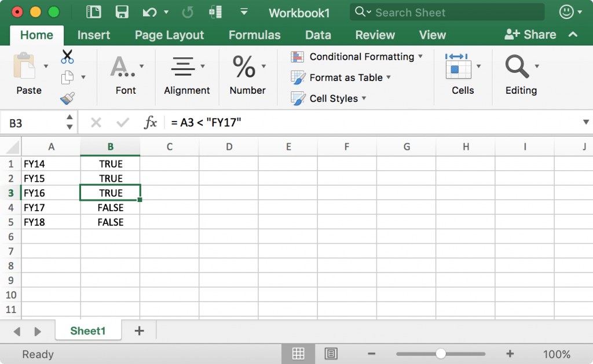
Task: Open the Review ribbon tab
Action: pos(375,35)
